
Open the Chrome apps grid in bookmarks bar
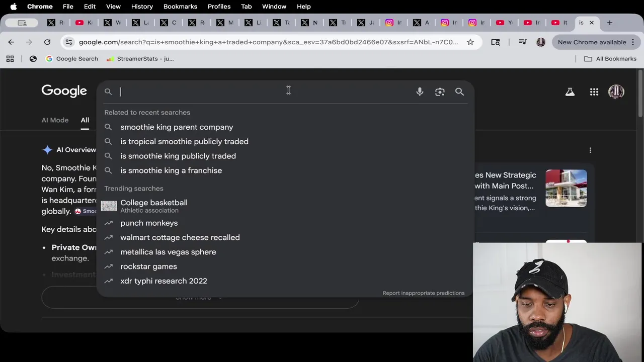tap(10, 59)
